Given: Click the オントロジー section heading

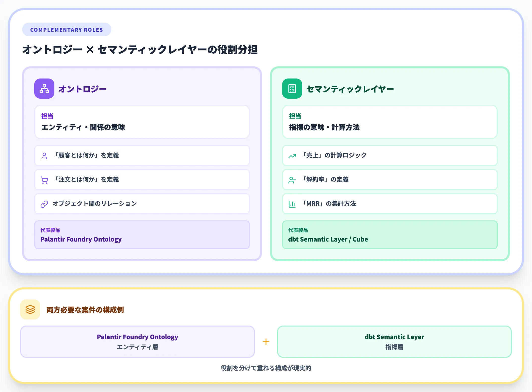Looking at the screenshot, I should coord(82,89).
